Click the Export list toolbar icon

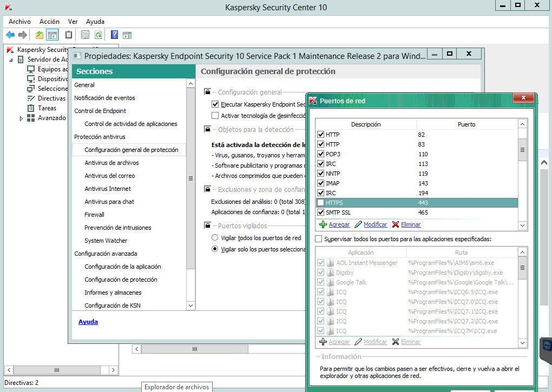[x=85, y=35]
